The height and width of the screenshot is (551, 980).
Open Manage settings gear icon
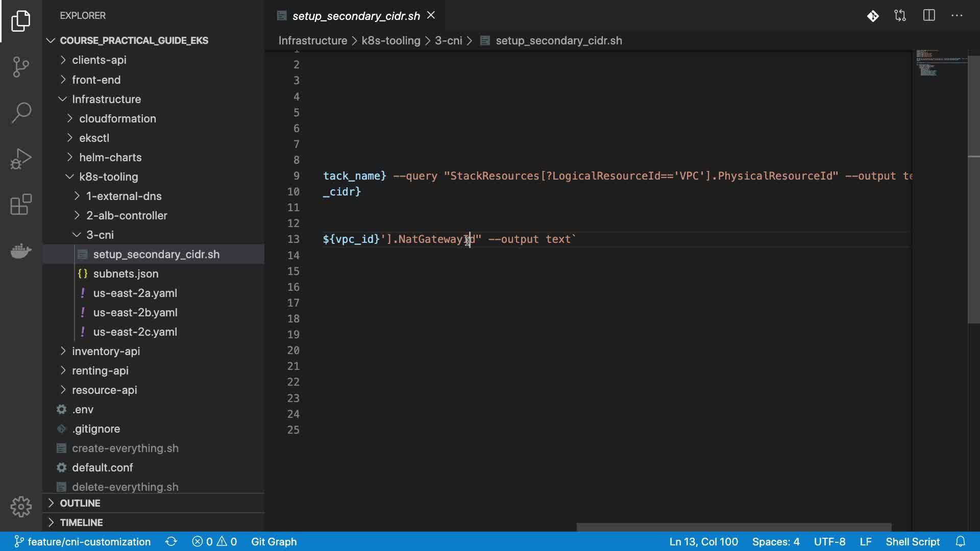pyautogui.click(x=21, y=507)
